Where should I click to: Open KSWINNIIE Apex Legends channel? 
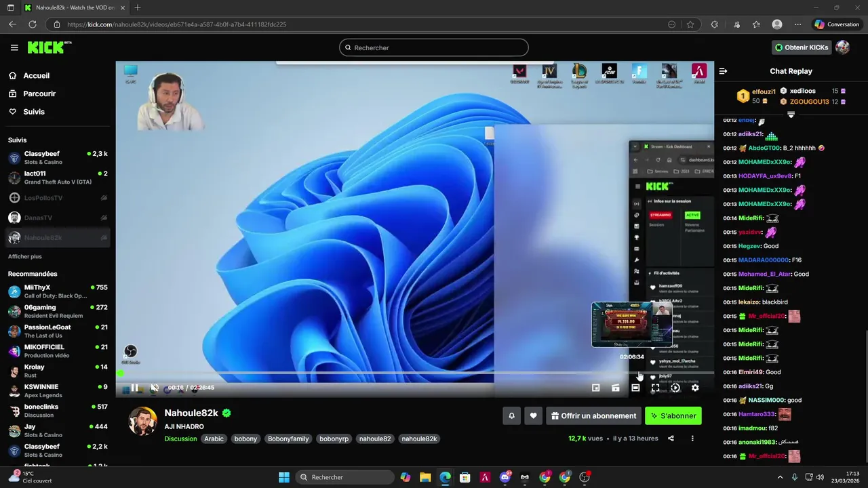58,390
